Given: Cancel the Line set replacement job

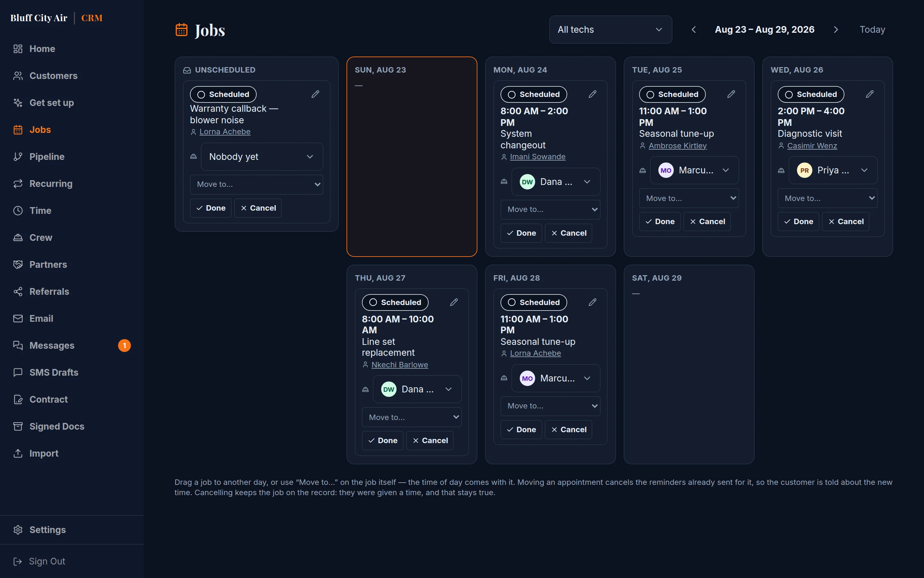Looking at the screenshot, I should (430, 441).
